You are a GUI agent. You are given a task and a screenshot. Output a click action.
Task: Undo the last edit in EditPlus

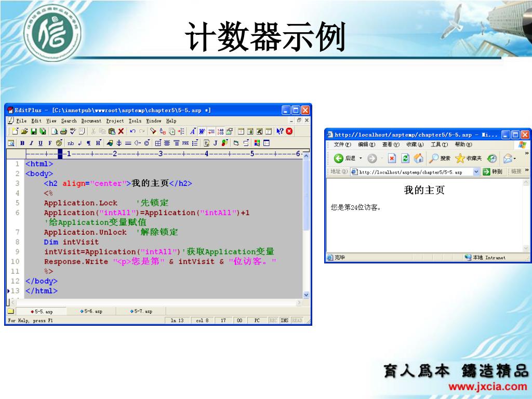point(132,131)
